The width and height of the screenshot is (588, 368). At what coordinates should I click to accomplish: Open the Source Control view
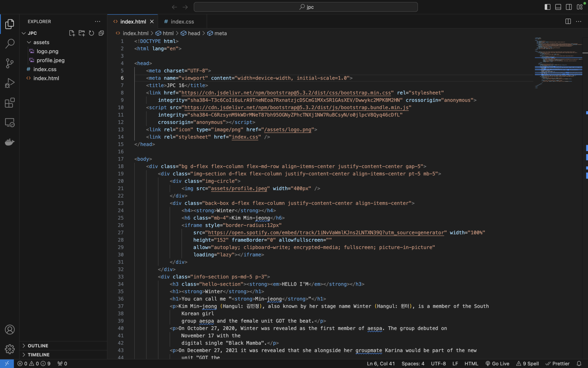click(10, 63)
